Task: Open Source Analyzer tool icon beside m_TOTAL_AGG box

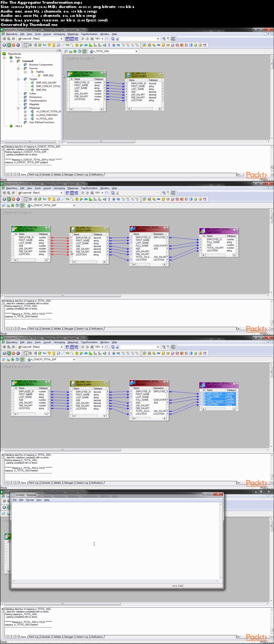Action: click(x=66, y=51)
